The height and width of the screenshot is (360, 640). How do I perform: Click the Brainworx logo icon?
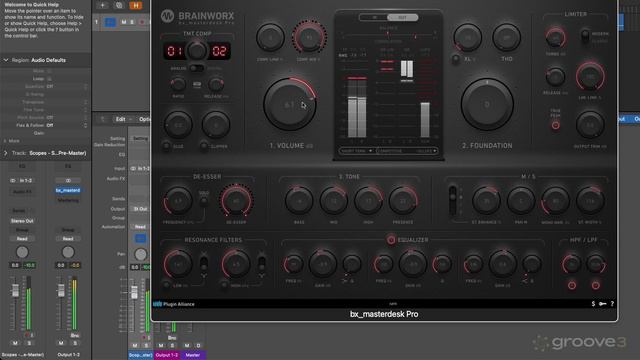point(167,16)
